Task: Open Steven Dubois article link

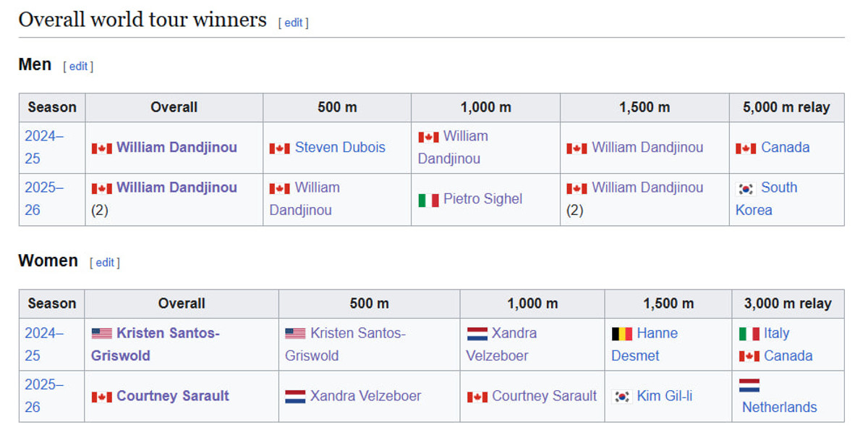Action: pos(340,148)
